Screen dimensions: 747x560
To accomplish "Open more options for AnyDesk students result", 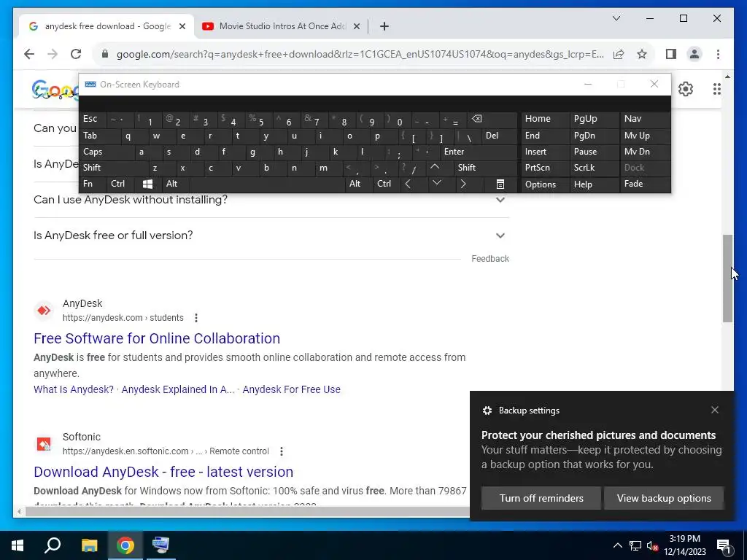I will tap(196, 318).
